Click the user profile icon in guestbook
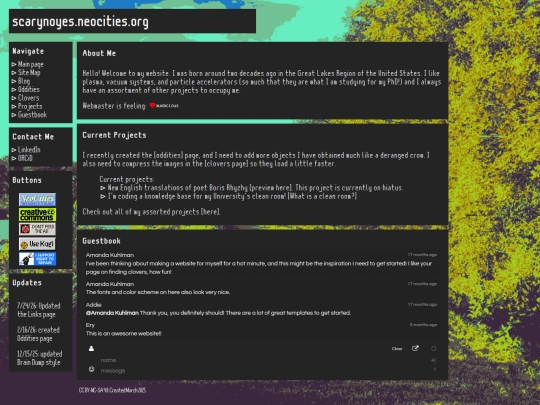 tap(91, 349)
